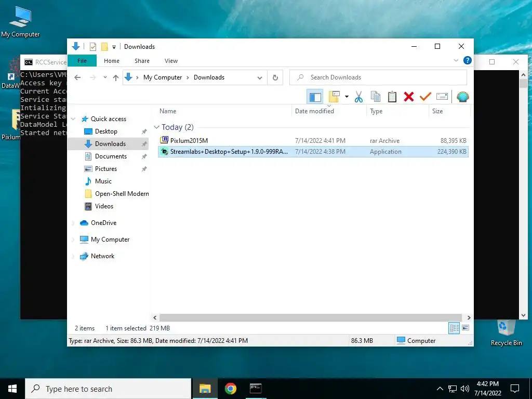Open the File ribbon tab
Viewport: 532px width, 399px height.
point(82,61)
